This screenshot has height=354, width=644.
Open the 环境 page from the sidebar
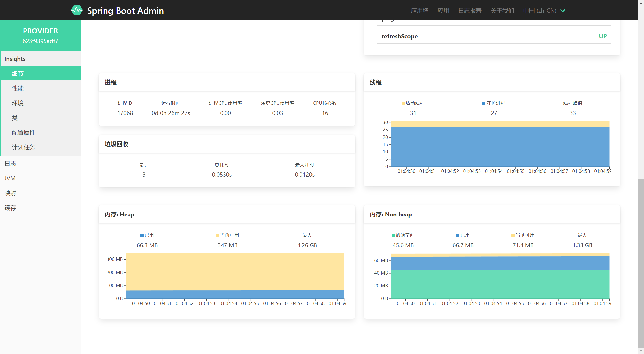18,103
